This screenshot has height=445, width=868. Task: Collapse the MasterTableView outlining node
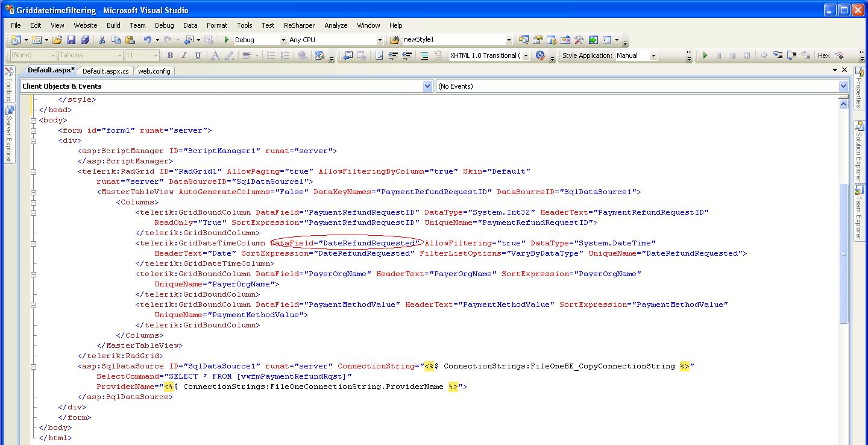click(34, 192)
